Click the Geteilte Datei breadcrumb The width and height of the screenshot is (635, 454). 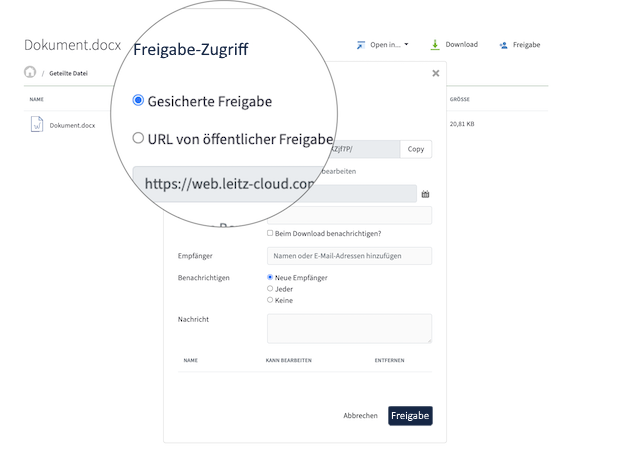68,73
